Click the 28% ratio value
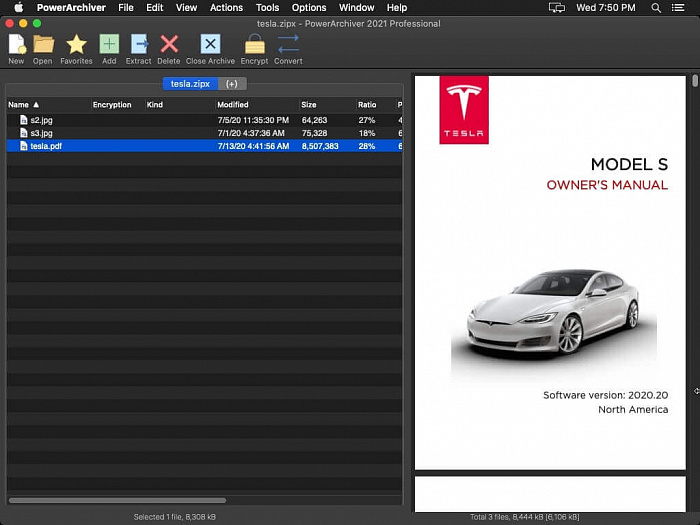The width and height of the screenshot is (700, 525). pos(367,146)
